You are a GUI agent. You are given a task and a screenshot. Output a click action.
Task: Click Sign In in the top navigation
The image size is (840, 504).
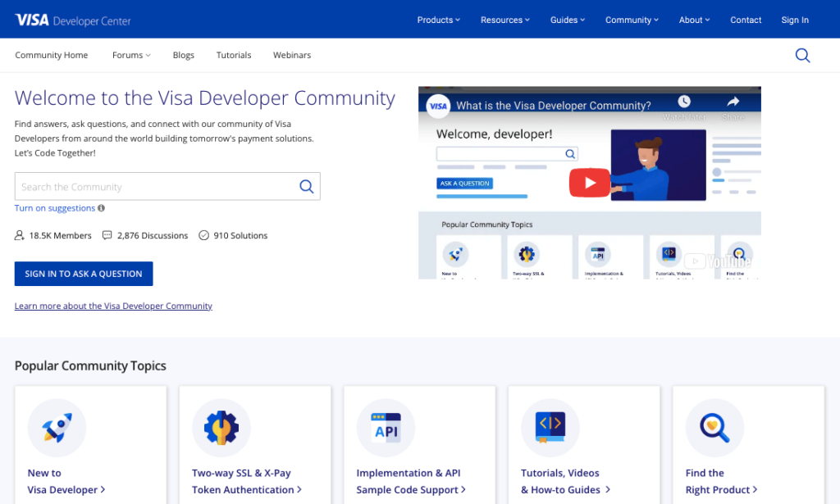click(x=794, y=20)
